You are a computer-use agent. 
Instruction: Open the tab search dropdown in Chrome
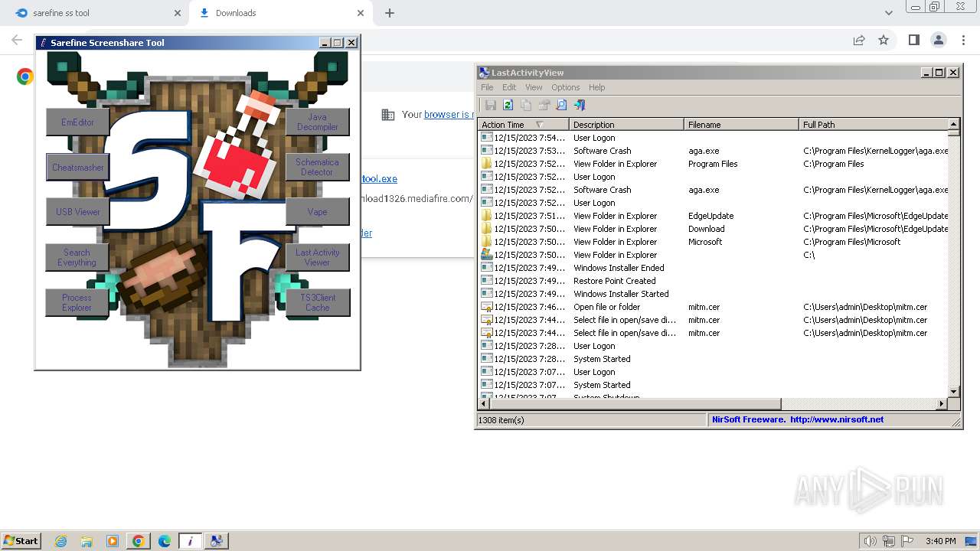coord(888,13)
